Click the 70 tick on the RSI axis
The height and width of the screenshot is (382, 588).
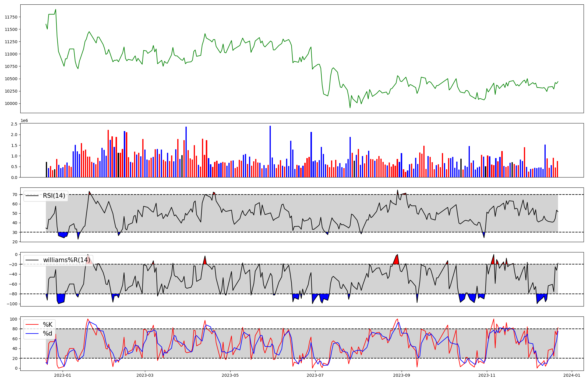coord(15,195)
